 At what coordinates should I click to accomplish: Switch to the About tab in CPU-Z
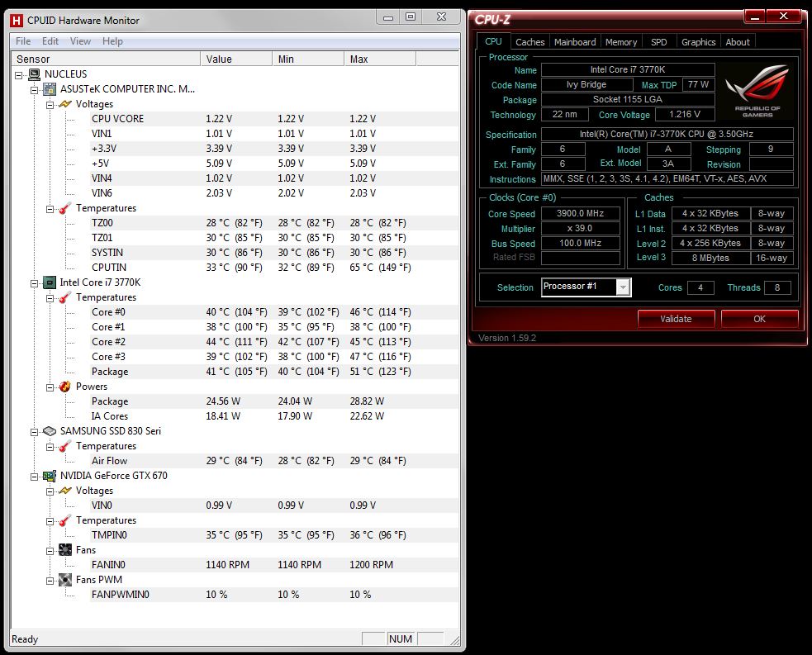pos(738,42)
